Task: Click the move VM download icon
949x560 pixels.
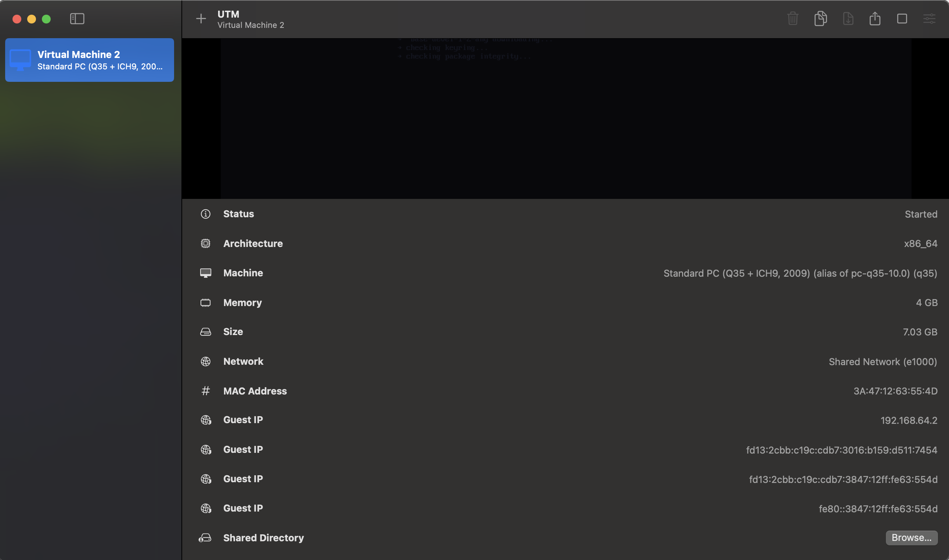Action: pyautogui.click(x=848, y=18)
